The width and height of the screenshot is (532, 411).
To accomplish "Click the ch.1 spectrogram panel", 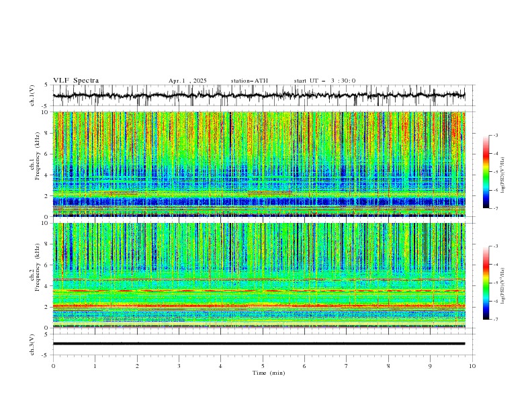I will 259,164.
